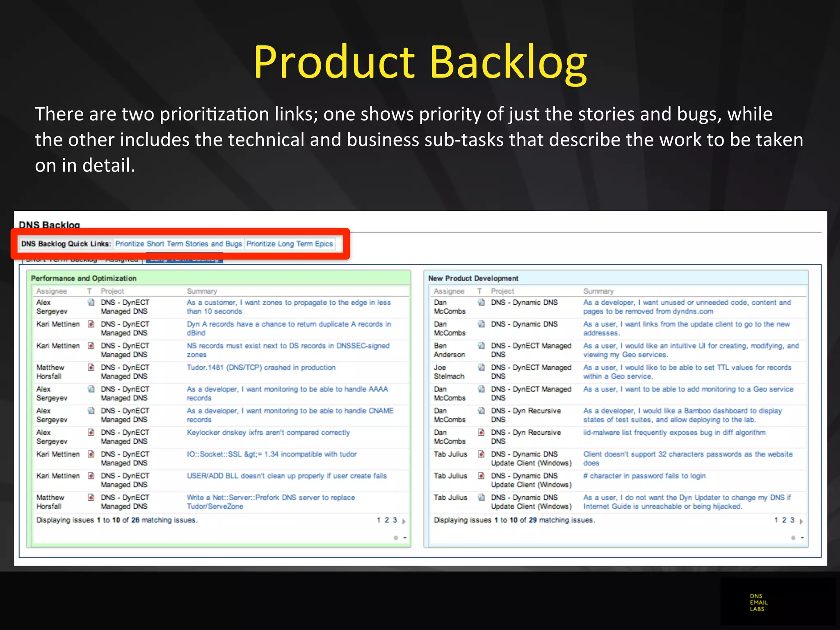Open issue 'Keylocker dnskey ixfrs aren't compared correctly'
Viewport: 840px width, 630px height.
268,432
